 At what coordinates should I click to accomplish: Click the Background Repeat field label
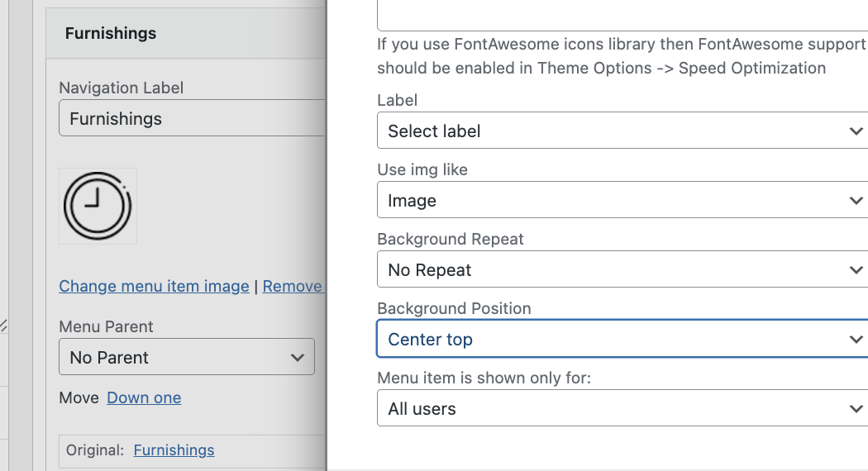(451, 239)
